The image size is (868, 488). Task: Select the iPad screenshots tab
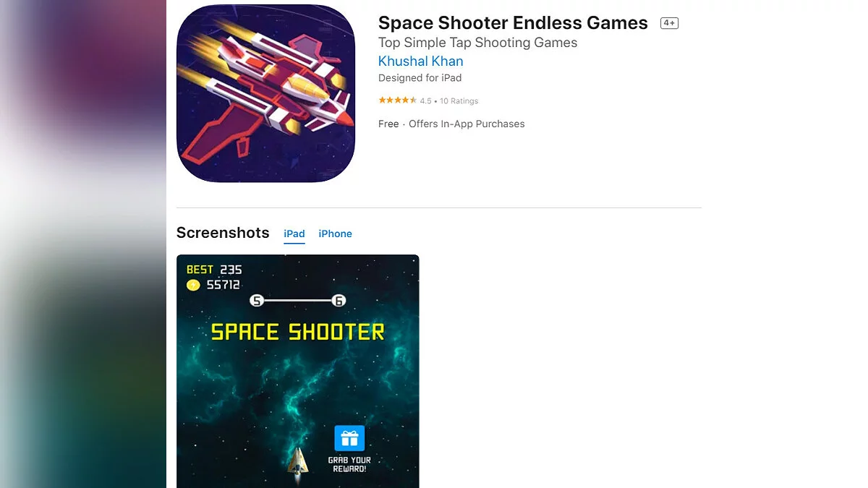coord(294,234)
